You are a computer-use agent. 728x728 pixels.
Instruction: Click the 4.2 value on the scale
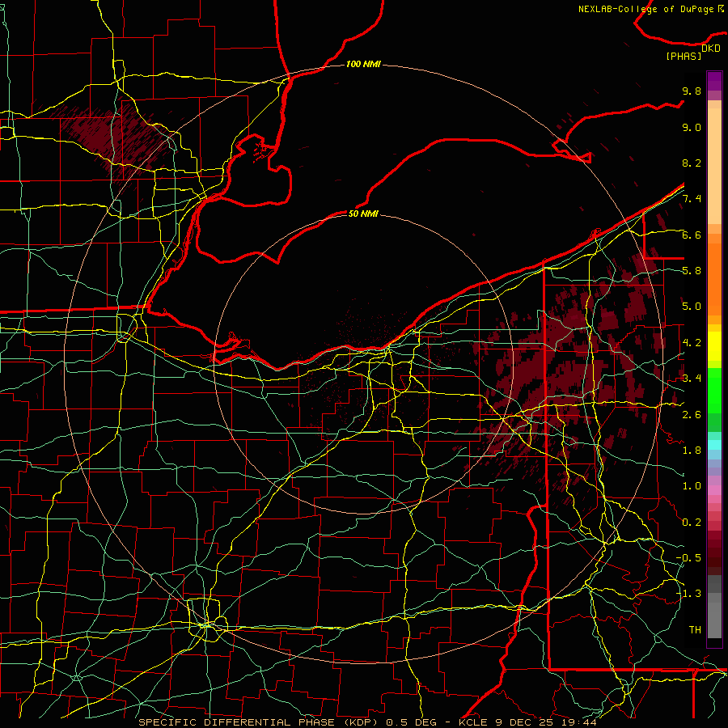click(x=692, y=343)
